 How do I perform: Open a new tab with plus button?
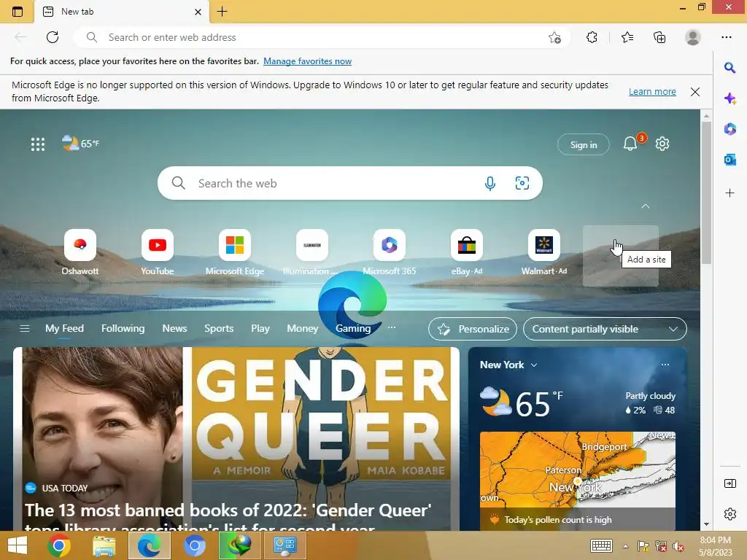pos(222,12)
